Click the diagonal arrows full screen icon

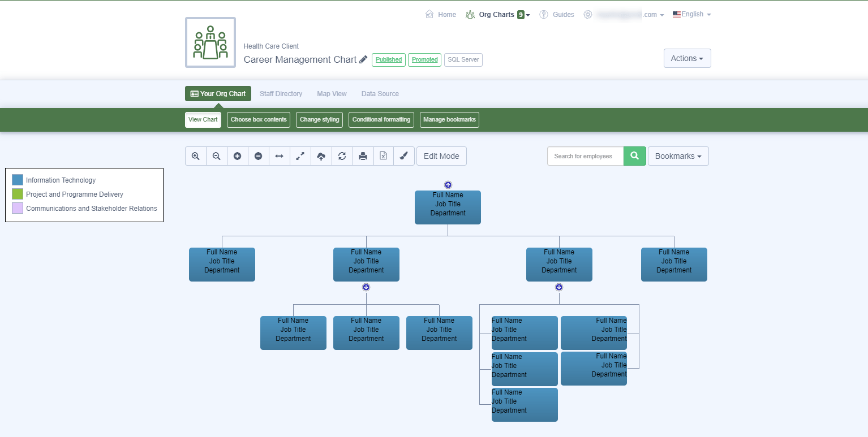coord(300,156)
